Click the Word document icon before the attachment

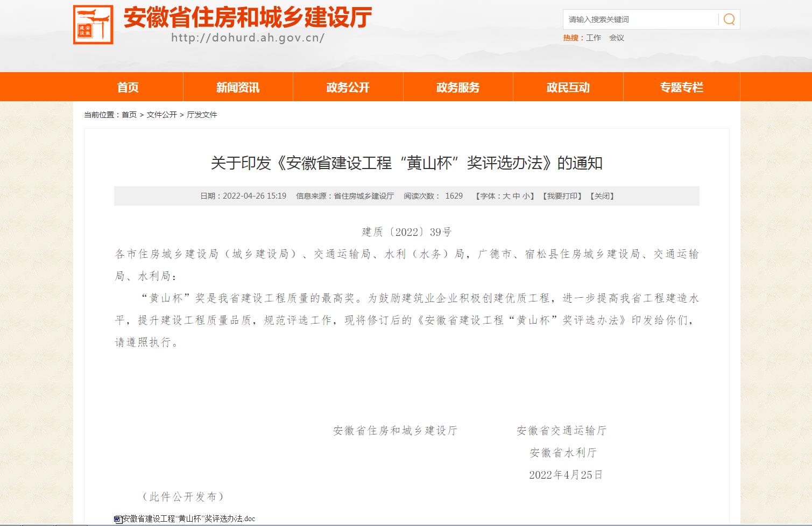[x=118, y=518]
